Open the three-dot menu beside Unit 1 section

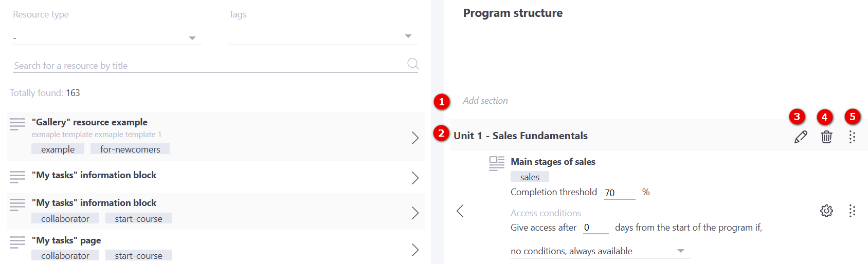(x=852, y=137)
